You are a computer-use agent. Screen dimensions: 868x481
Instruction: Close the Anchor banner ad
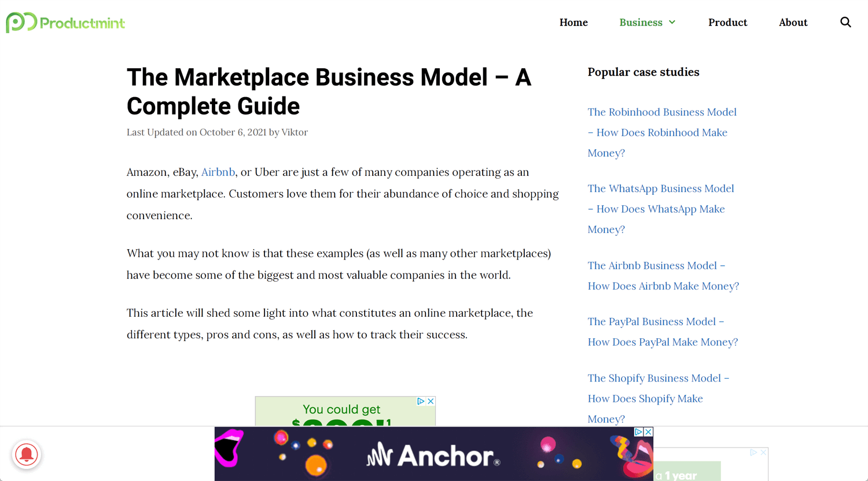tap(649, 432)
